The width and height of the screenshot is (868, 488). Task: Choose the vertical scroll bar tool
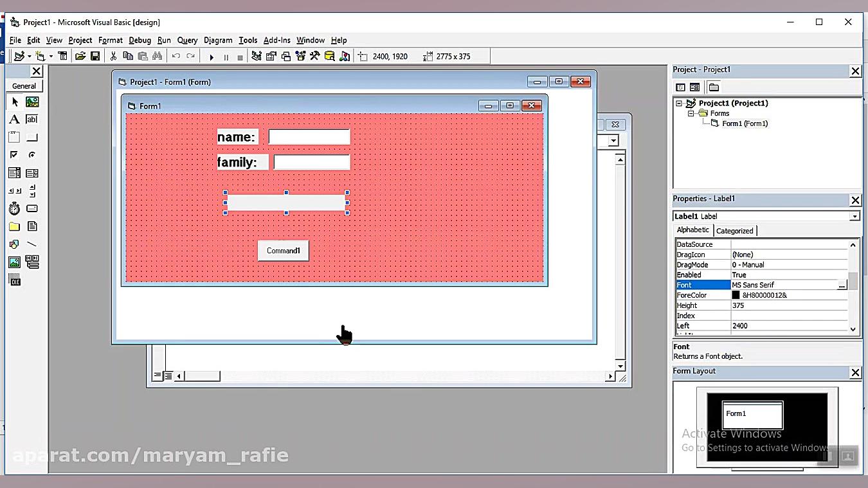[32, 191]
